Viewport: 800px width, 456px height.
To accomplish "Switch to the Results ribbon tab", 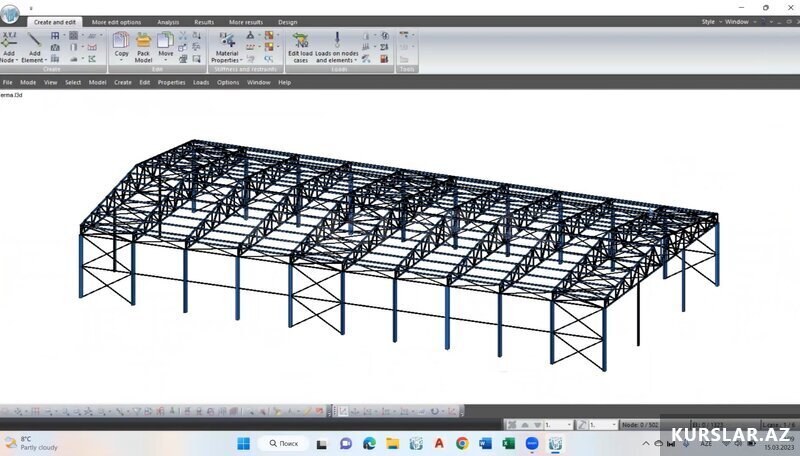I will coord(203,21).
